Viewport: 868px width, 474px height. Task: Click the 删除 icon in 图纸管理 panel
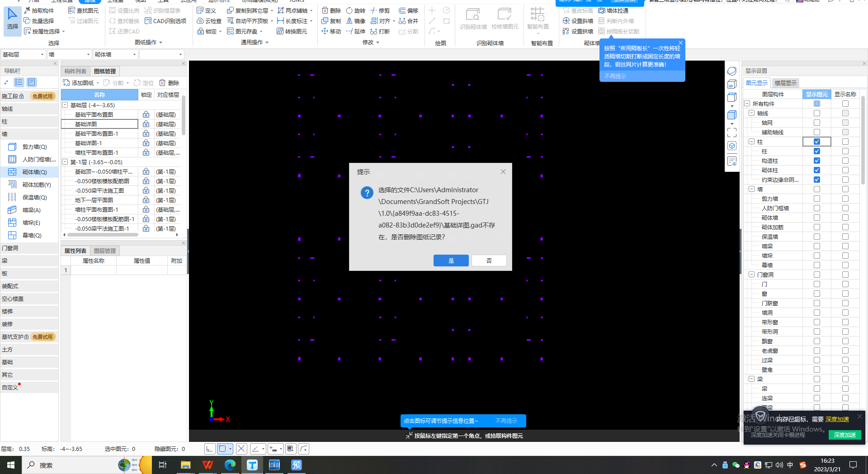coord(169,83)
